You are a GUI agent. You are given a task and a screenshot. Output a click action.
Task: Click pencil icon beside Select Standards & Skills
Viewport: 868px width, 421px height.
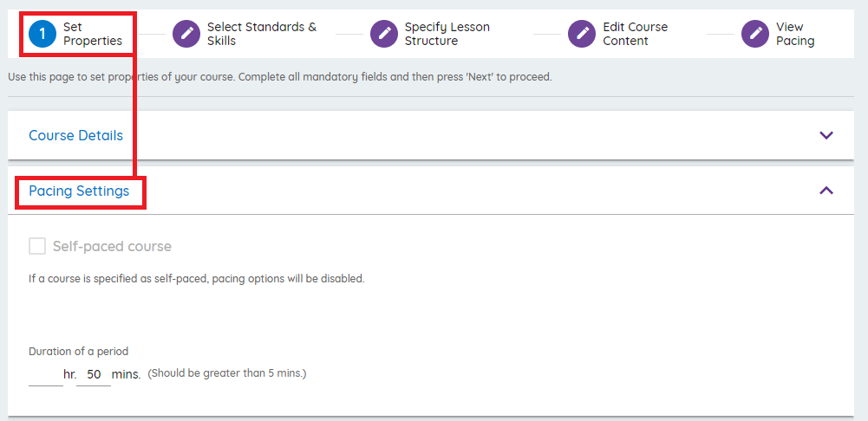[186, 34]
